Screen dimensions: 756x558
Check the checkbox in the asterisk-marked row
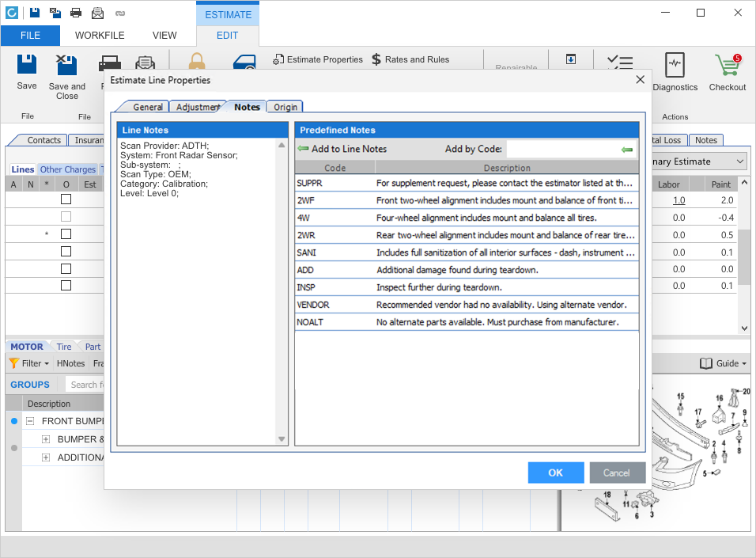pyautogui.click(x=66, y=234)
